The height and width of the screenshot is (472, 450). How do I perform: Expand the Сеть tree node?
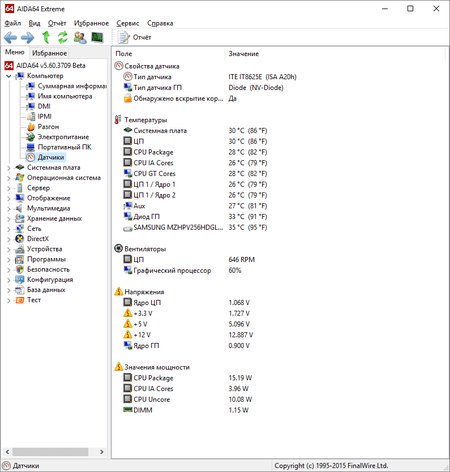pyautogui.click(x=9, y=229)
